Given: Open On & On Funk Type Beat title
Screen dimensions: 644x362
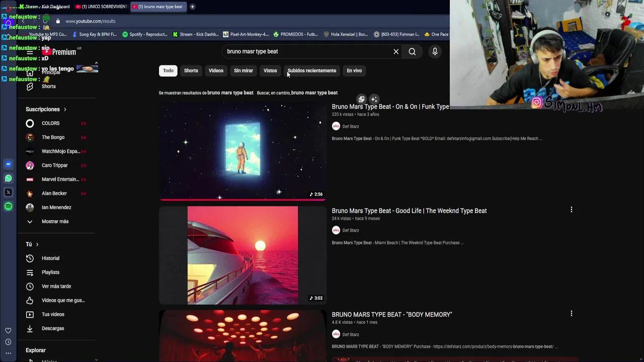Looking at the screenshot, I should (390, 107).
